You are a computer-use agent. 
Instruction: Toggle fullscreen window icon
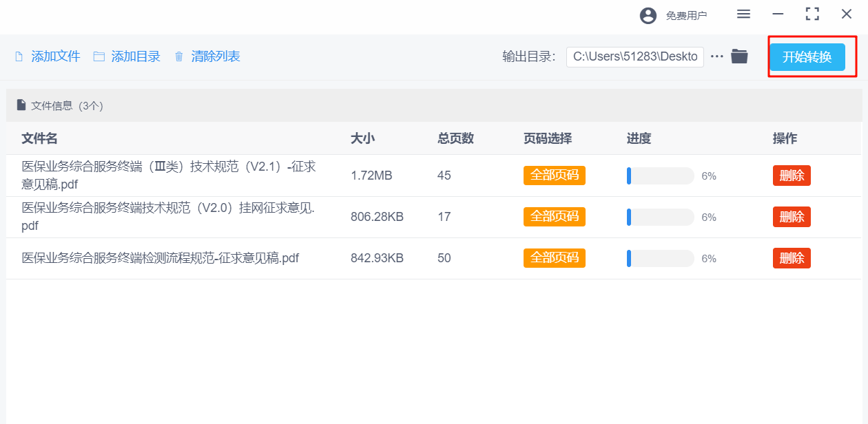tap(812, 14)
